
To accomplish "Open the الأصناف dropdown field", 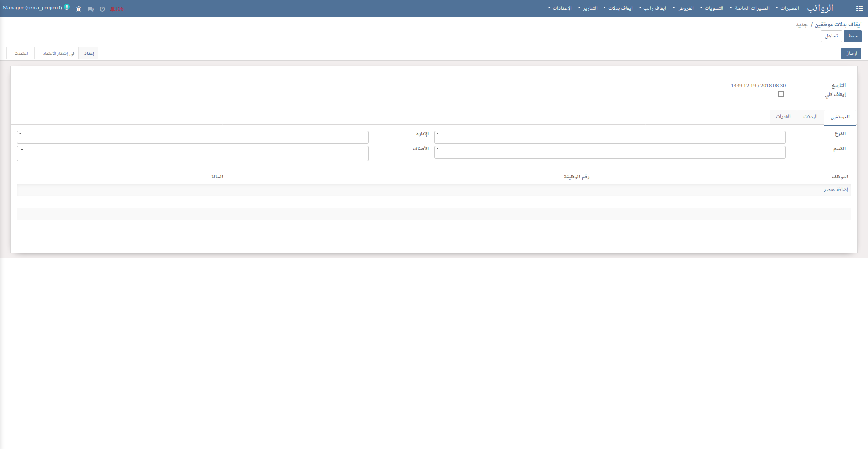I will pyautogui.click(x=192, y=153).
